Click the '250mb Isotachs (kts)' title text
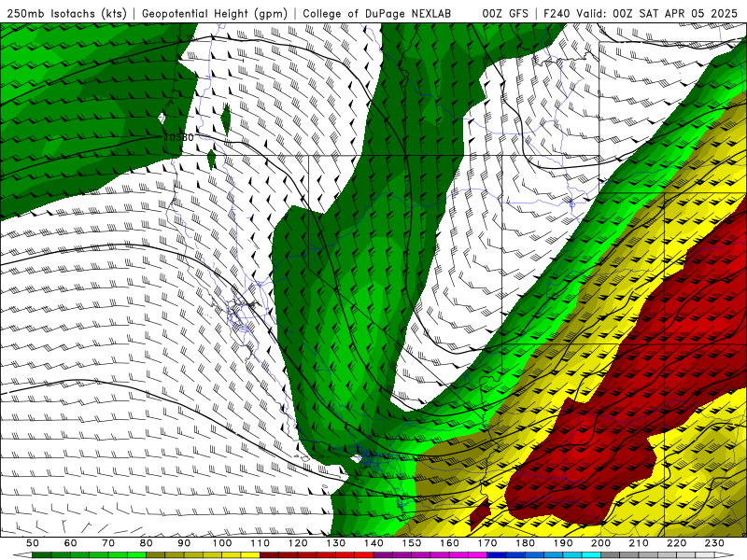This screenshot has height=560, width=747. (x=67, y=14)
